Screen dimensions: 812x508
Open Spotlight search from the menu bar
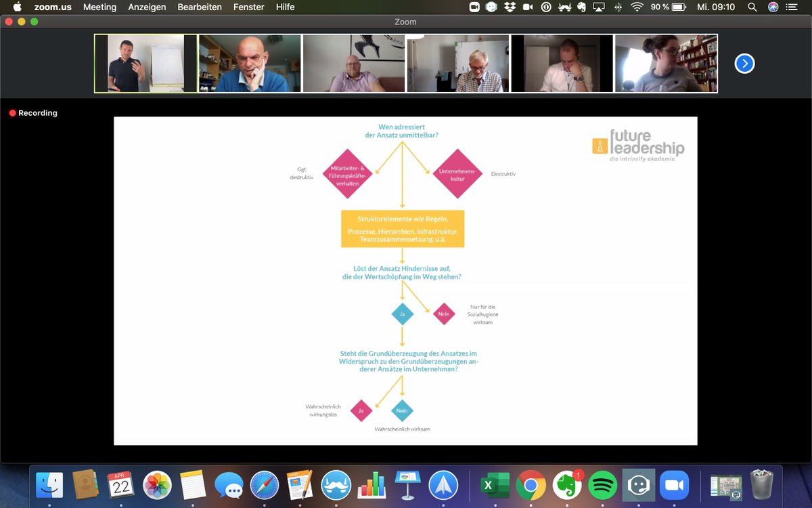751,7
